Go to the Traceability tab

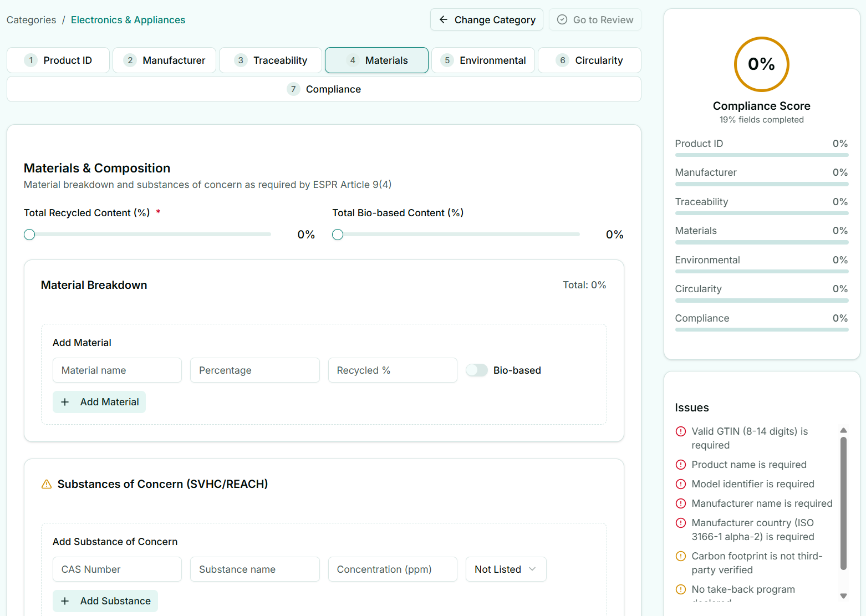(271, 60)
